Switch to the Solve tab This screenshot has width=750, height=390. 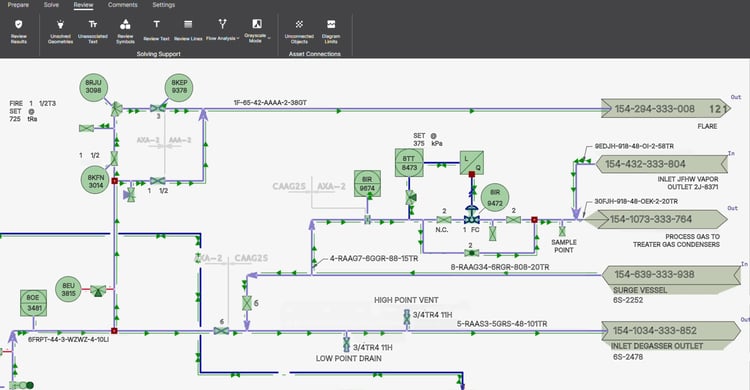tap(51, 5)
